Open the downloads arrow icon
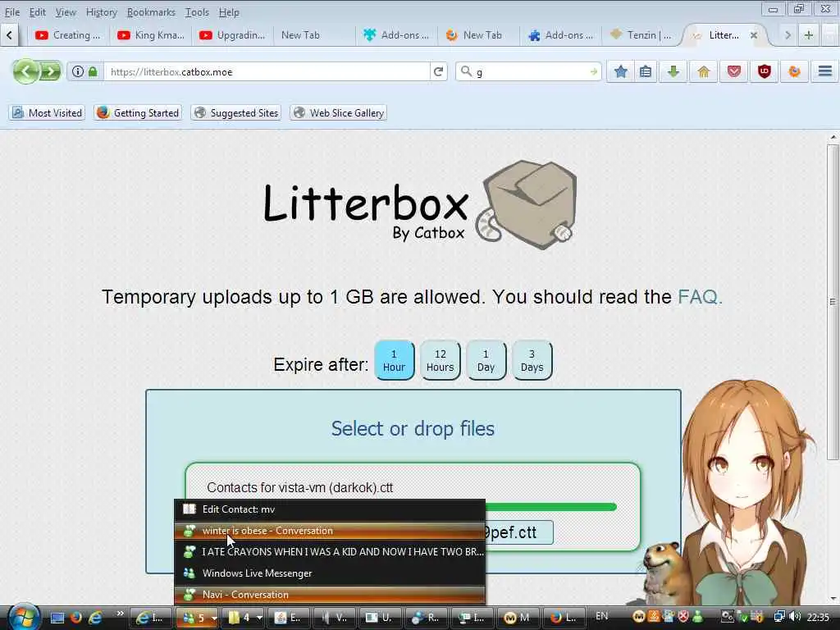The height and width of the screenshot is (630, 840). [673, 71]
